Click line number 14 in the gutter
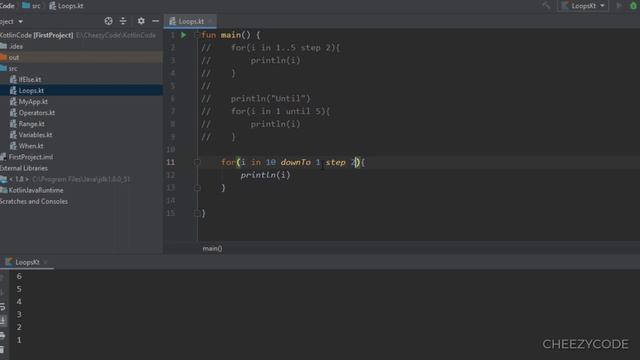 coord(171,200)
